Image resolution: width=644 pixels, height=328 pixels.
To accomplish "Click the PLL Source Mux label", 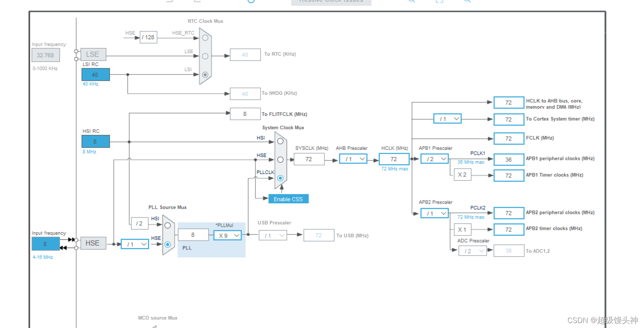I will click(x=168, y=207).
